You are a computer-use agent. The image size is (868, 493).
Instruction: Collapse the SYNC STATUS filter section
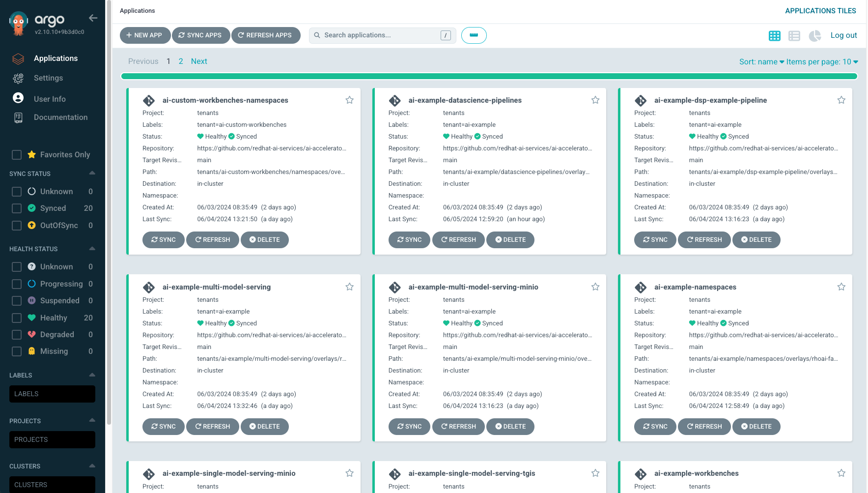pyautogui.click(x=92, y=173)
